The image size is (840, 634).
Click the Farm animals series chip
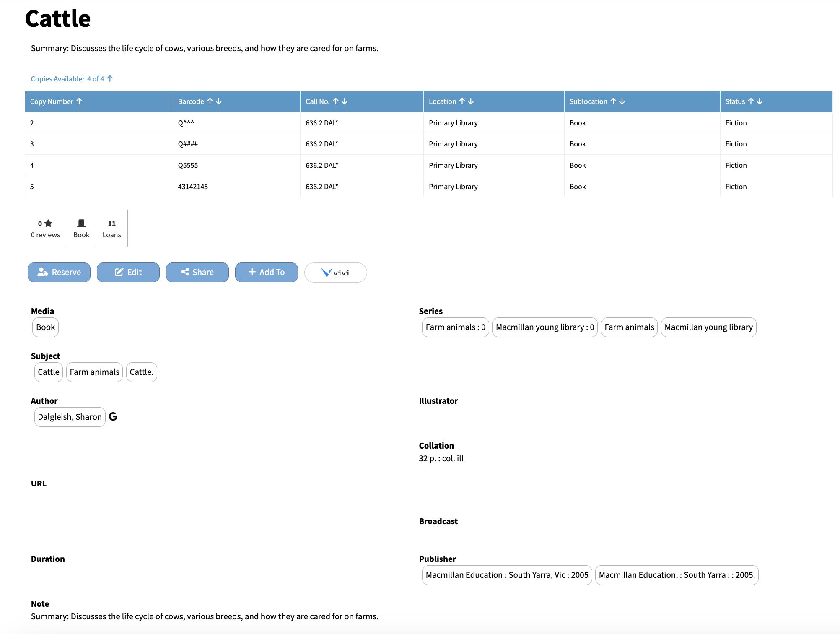629,327
